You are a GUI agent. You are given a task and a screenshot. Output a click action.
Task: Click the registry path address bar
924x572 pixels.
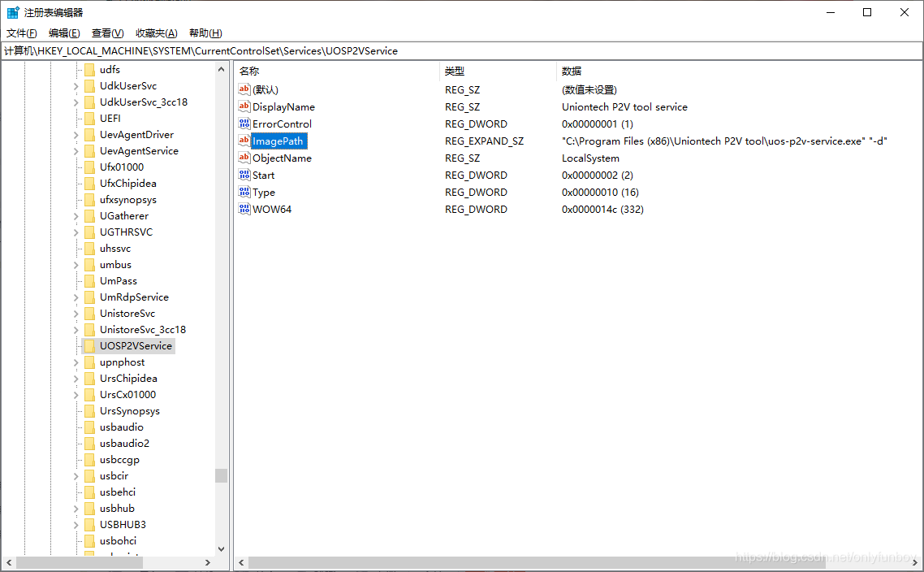(x=462, y=50)
